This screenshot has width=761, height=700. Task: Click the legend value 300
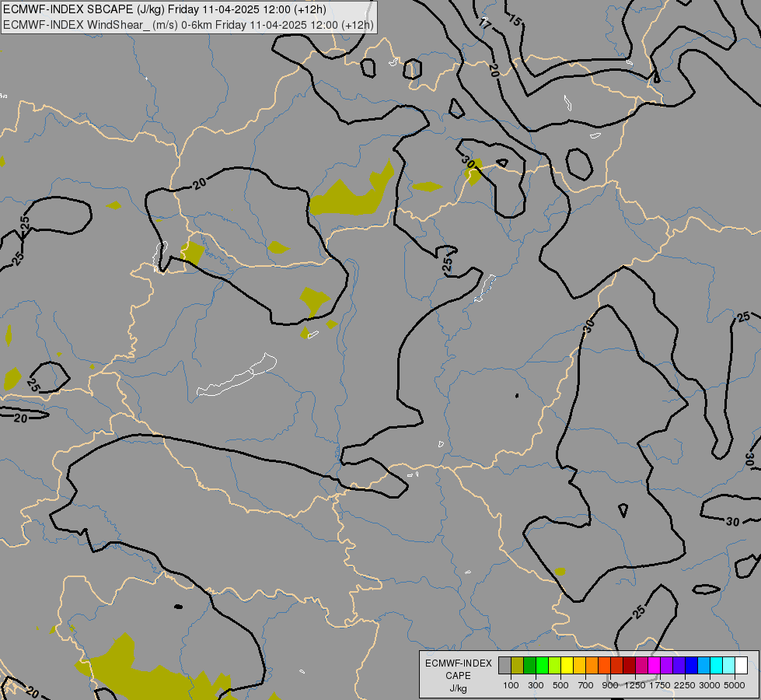tap(536, 685)
